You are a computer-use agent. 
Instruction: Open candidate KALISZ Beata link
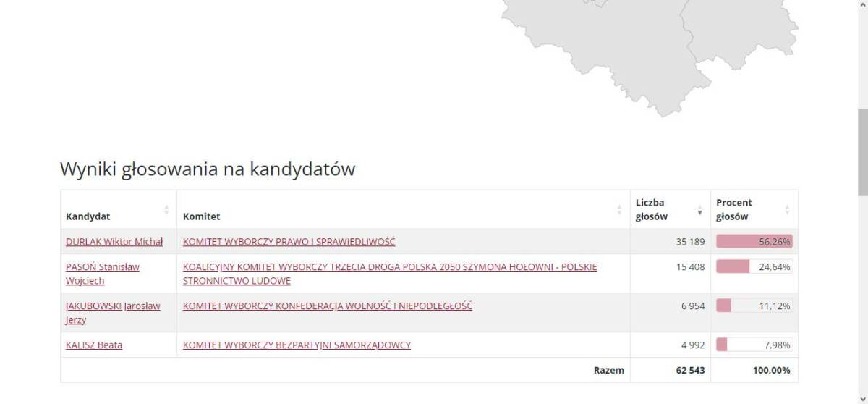pyautogui.click(x=94, y=345)
